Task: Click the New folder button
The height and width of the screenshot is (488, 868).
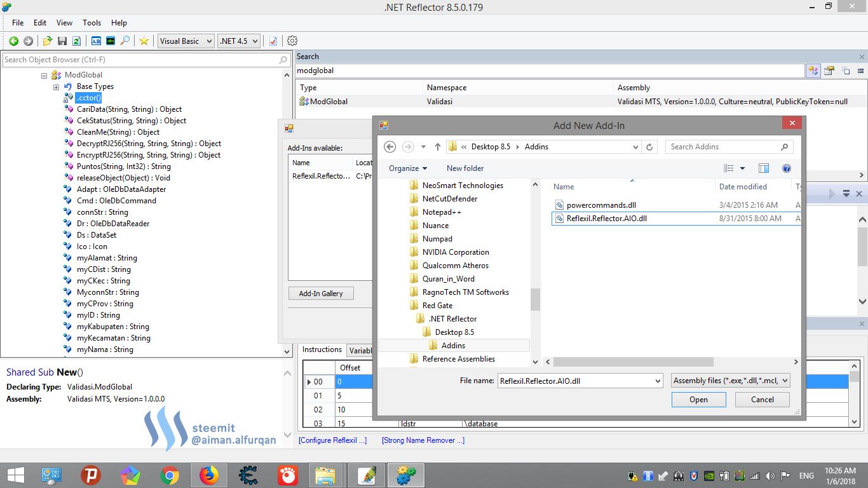Action: click(x=465, y=168)
